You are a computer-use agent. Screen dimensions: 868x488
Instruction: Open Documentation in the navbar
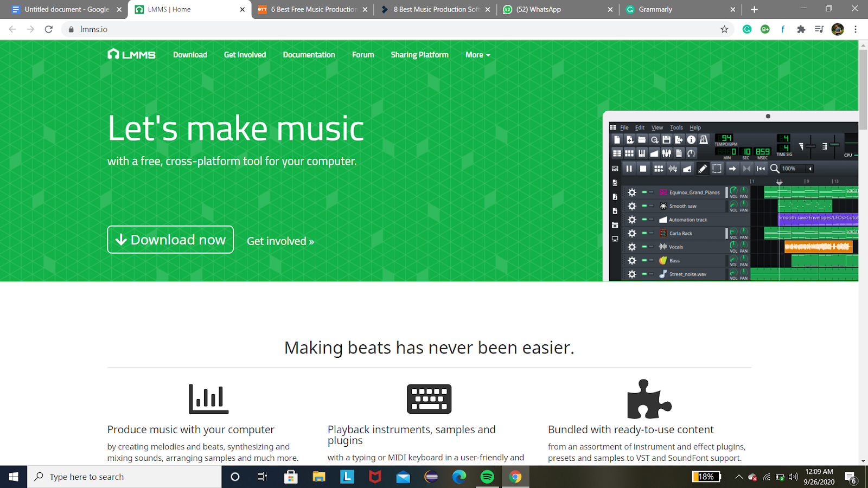(309, 55)
